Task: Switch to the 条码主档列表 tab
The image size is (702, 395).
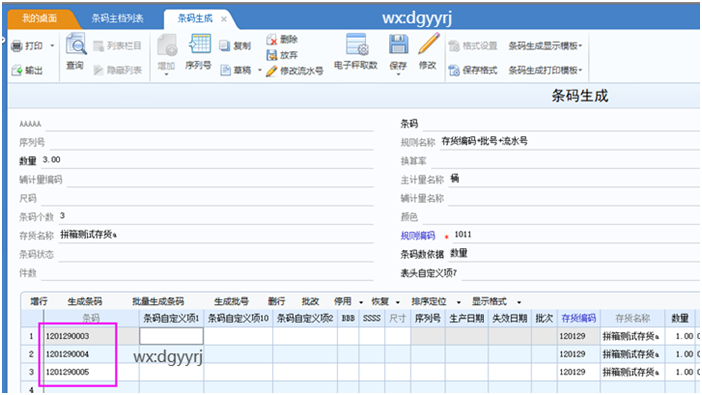Action: pos(117,18)
